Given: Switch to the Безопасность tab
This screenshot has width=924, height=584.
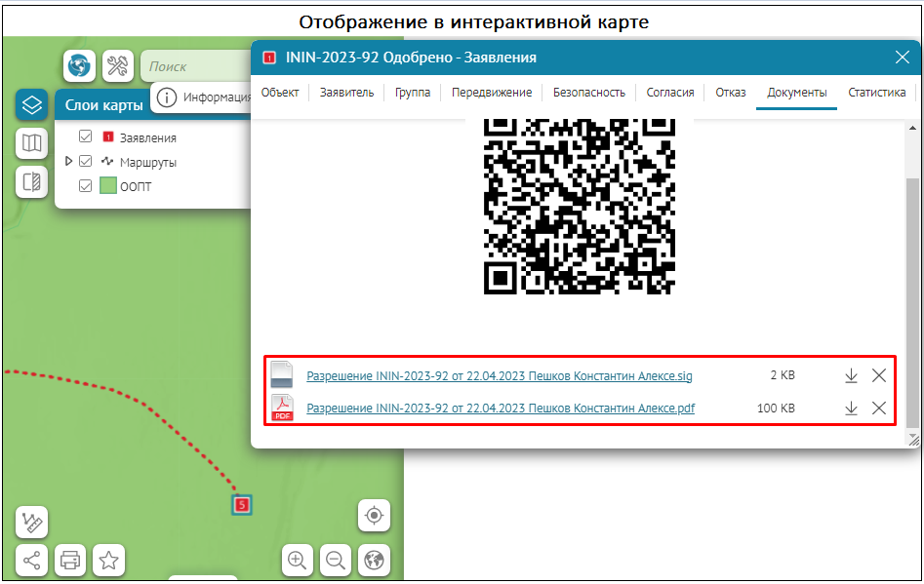Looking at the screenshot, I should [x=588, y=93].
